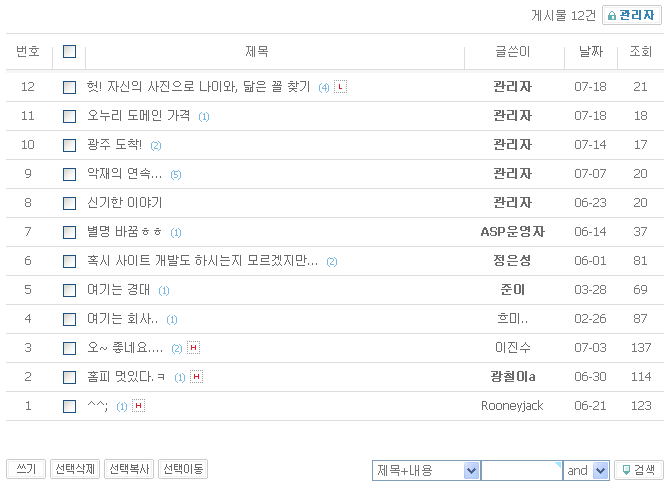Click the 게시물 12건 count text
This screenshot has height=494, width=670.
tap(563, 16)
